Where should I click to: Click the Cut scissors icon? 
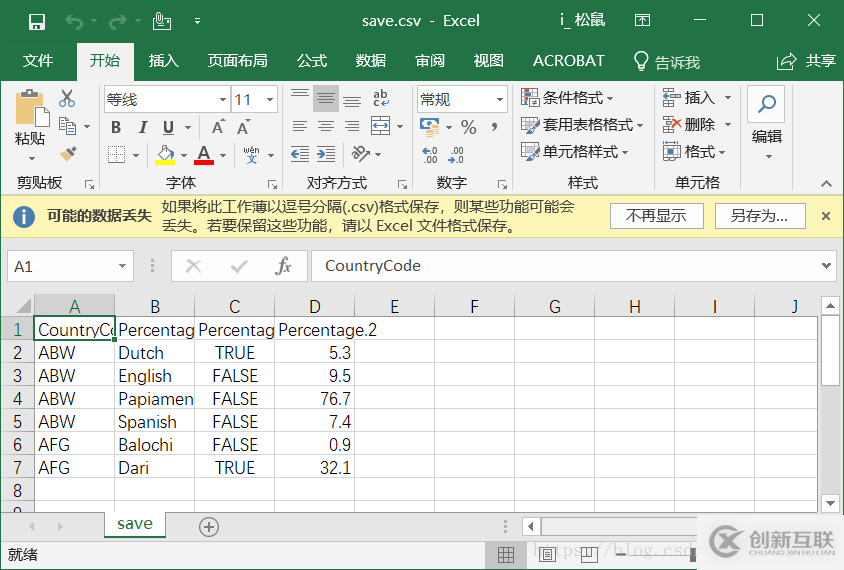[x=67, y=98]
